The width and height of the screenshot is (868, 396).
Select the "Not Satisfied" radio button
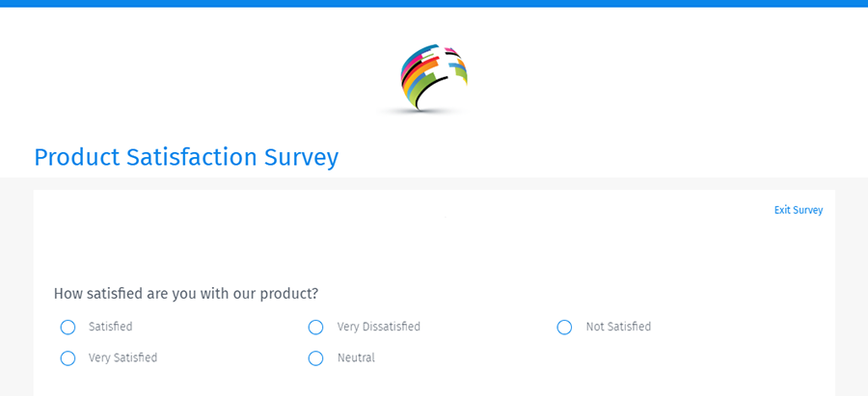pos(564,328)
